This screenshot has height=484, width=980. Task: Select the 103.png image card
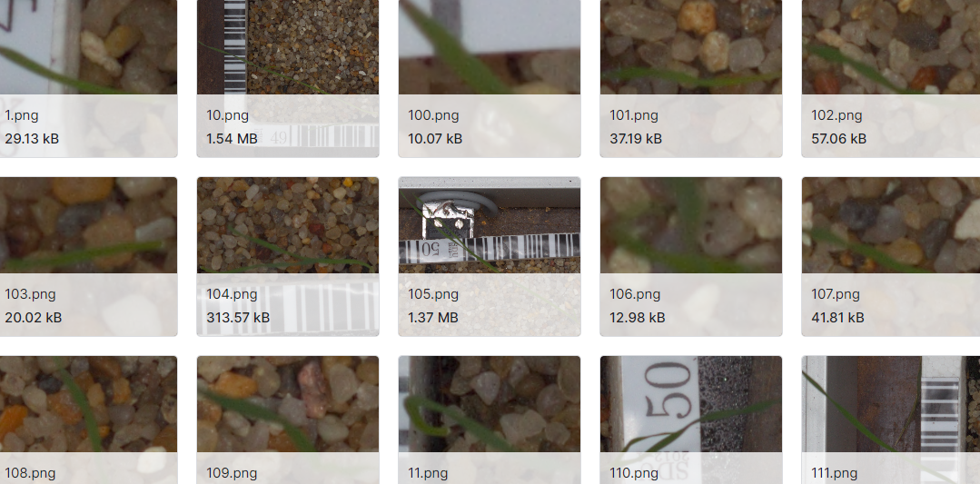[88, 257]
